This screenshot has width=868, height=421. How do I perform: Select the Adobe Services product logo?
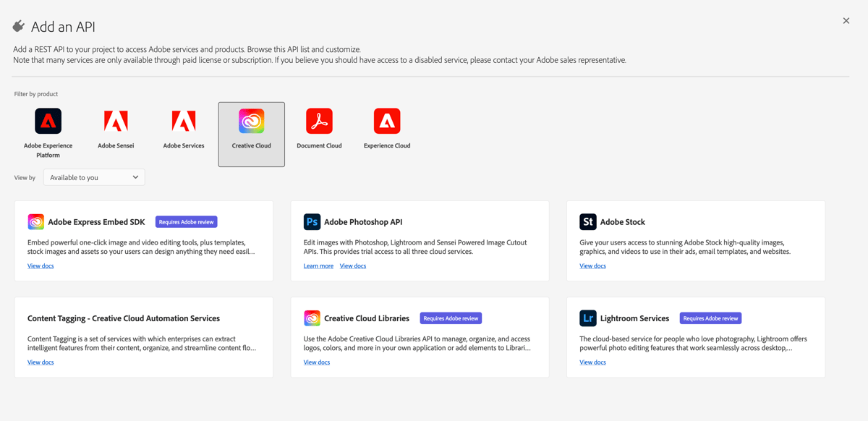point(184,120)
